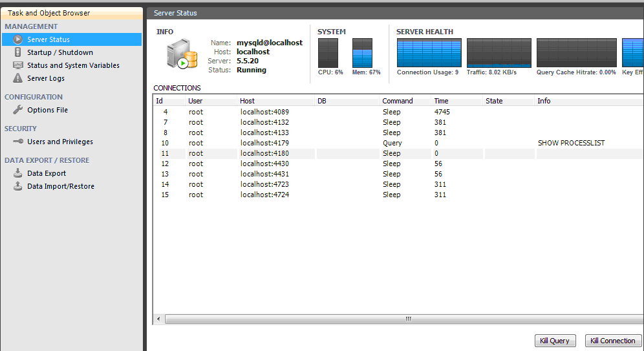Image resolution: width=644 pixels, height=351 pixels.
Task: Click the Data Import/Restore icon
Action: point(18,186)
